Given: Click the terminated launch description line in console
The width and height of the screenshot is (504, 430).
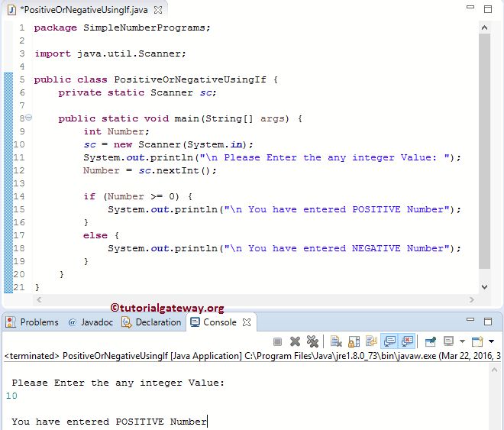Looking at the screenshot, I should (253, 356).
